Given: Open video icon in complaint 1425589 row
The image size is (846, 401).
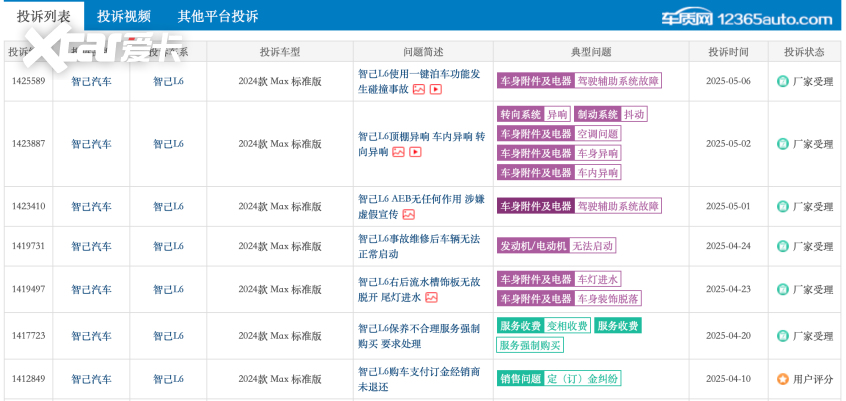Looking at the screenshot, I should (435, 90).
